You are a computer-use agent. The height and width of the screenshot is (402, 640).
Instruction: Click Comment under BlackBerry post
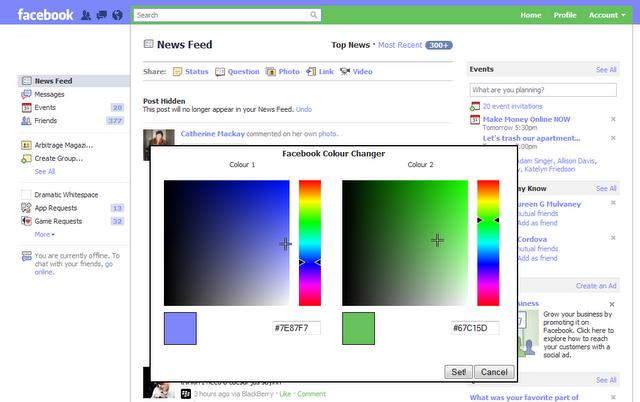[x=311, y=394]
